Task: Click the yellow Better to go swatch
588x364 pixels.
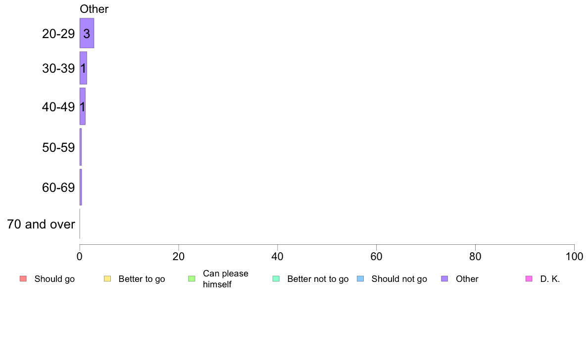Action: pos(107,278)
